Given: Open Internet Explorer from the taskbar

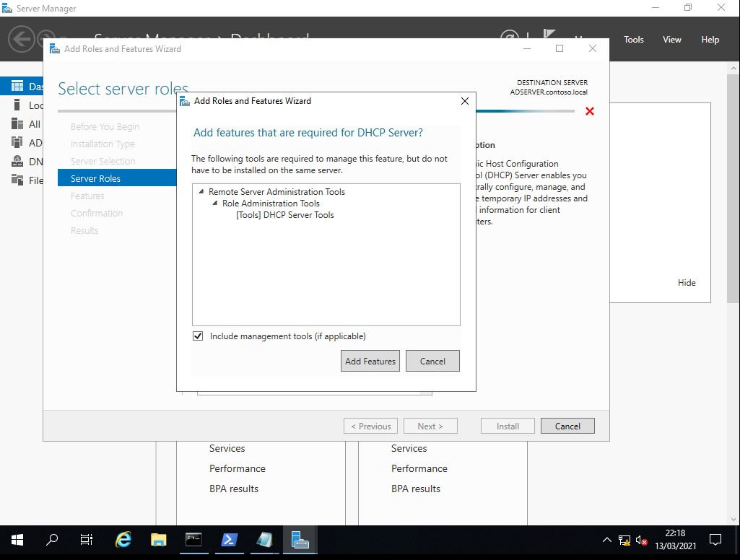Looking at the screenshot, I should (x=124, y=540).
